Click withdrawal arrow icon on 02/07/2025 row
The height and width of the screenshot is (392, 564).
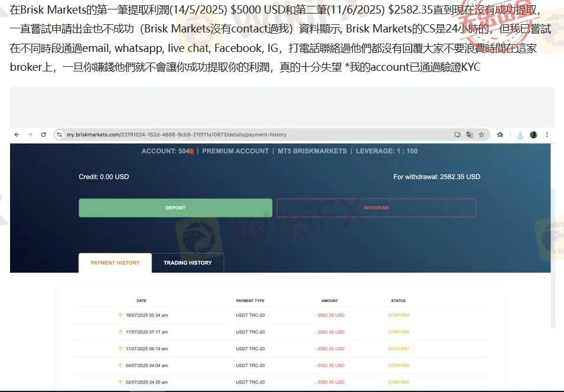[x=120, y=383]
